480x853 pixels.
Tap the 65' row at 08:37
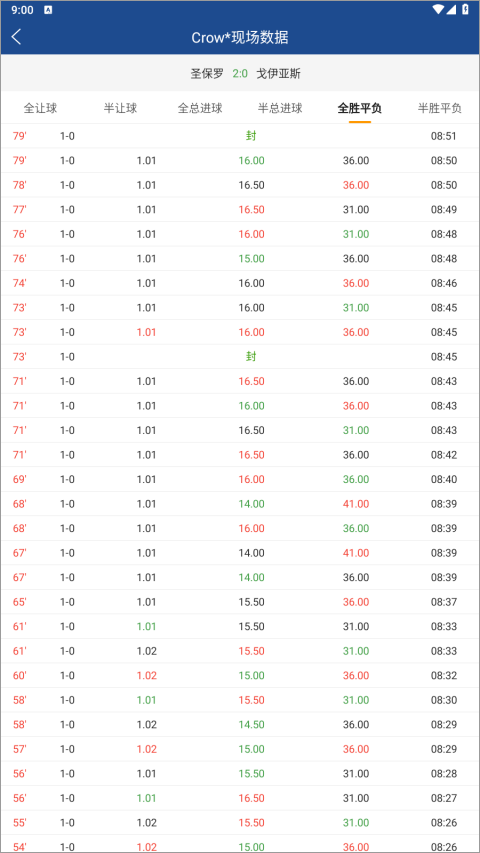click(240, 602)
